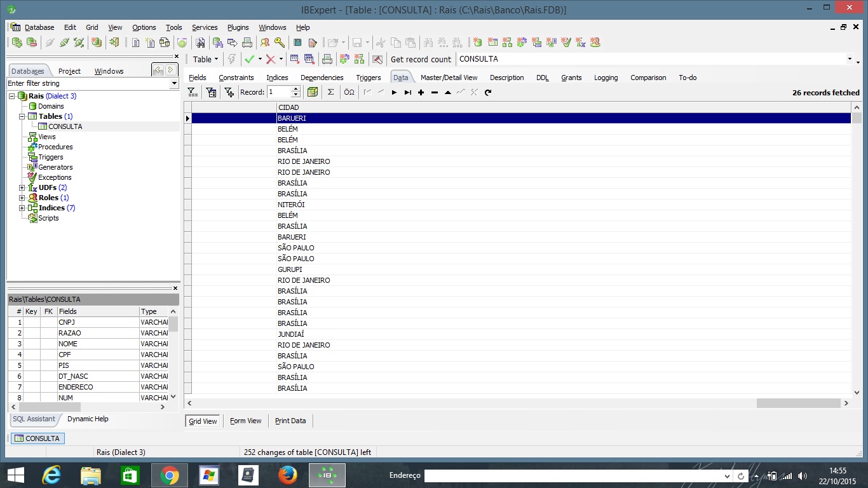Expand the Indices tree node
This screenshot has width=868, height=488.
(22, 208)
